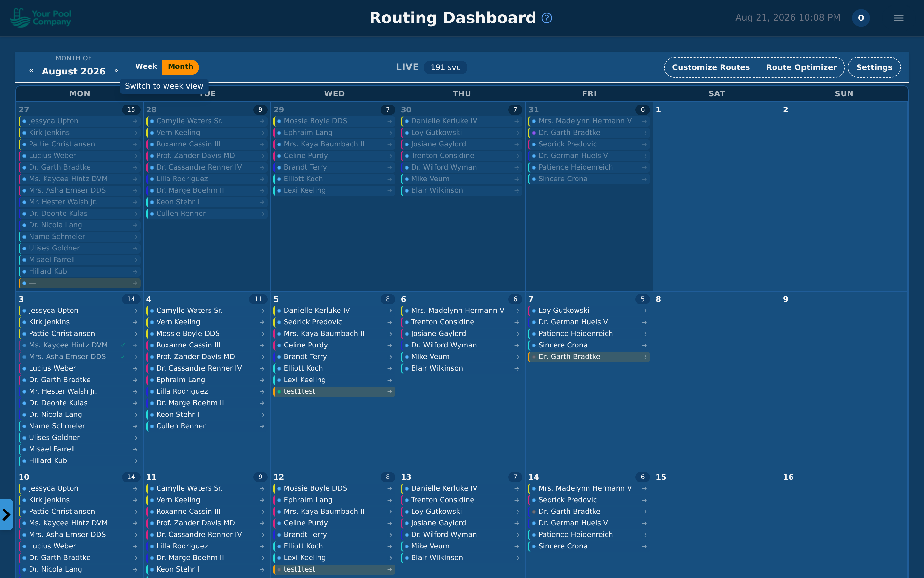Viewport: 924px width, 578px height.
Task: Open the hamburger menu
Action: 899,18
